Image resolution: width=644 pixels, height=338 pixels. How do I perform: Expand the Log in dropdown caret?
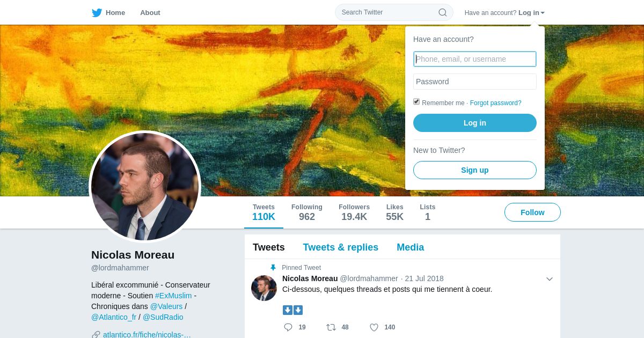point(543,13)
